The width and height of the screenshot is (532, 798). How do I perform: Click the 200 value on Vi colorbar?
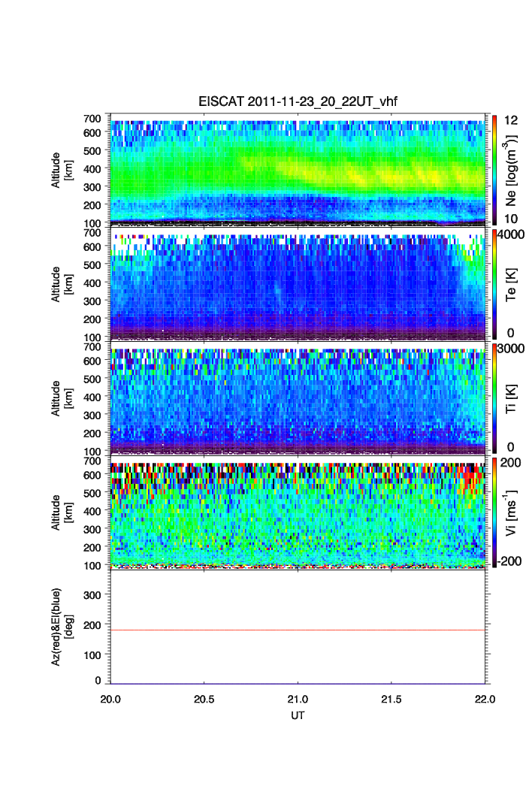(511, 463)
